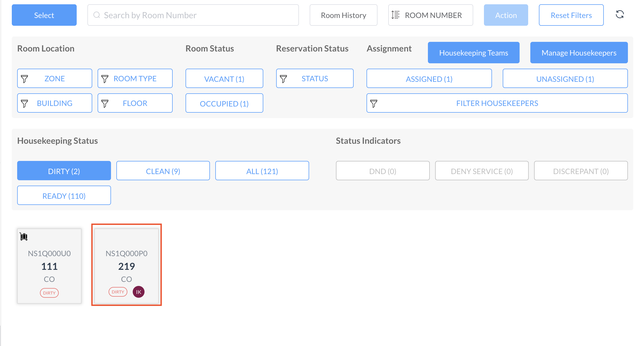The image size is (644, 346).
Task: Click the Reset Filters button
Action: (x=571, y=15)
